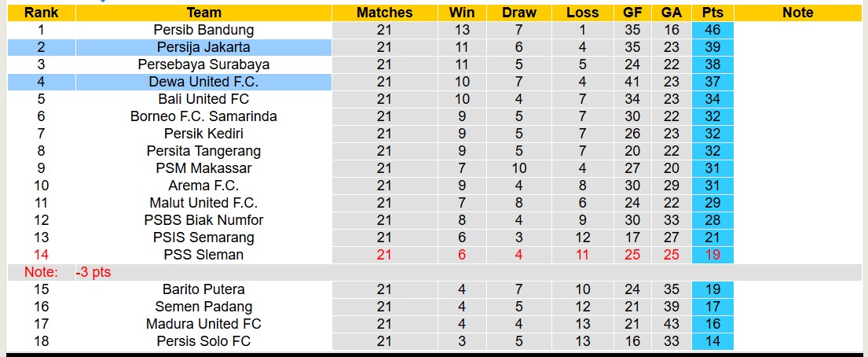The image size is (868, 357).
Task: Select PSS Sleman in red text
Action: [x=203, y=255]
